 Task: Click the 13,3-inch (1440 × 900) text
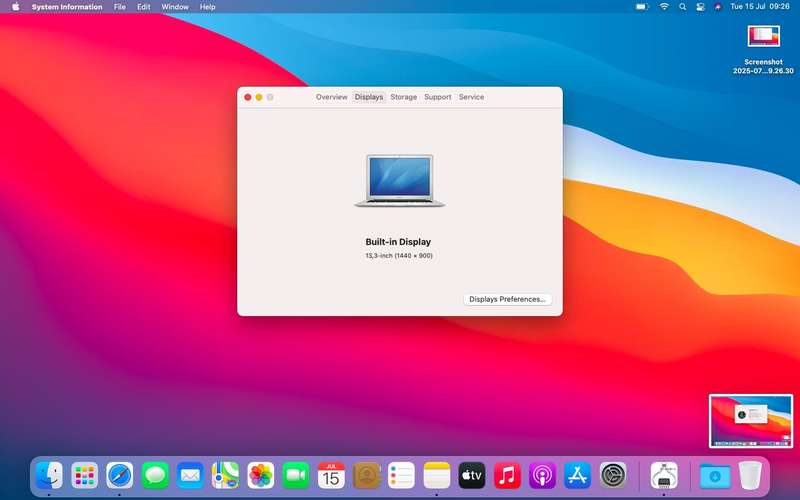(x=399, y=256)
